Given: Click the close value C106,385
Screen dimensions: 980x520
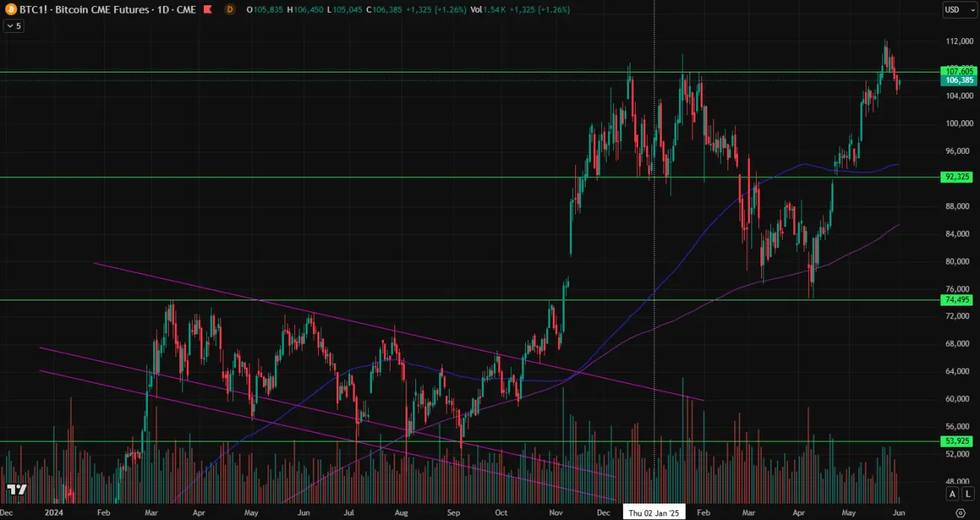Looking at the screenshot, I should pos(385,9).
